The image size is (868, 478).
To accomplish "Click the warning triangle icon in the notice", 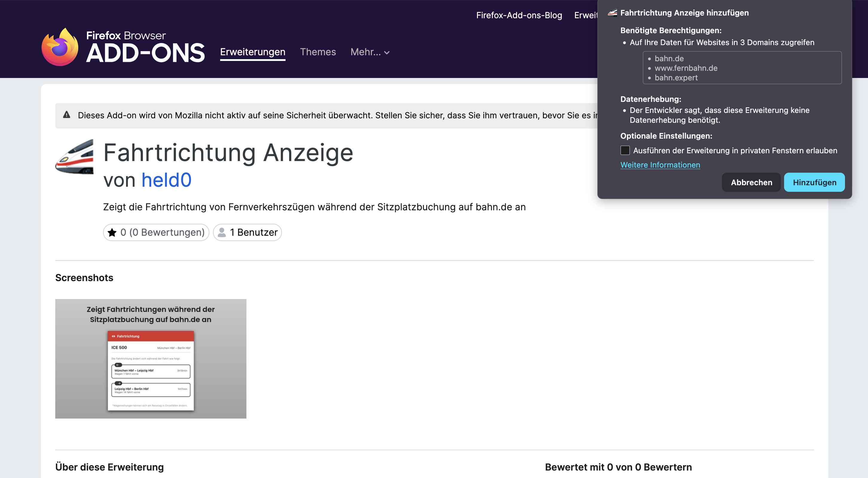I will coord(67,115).
